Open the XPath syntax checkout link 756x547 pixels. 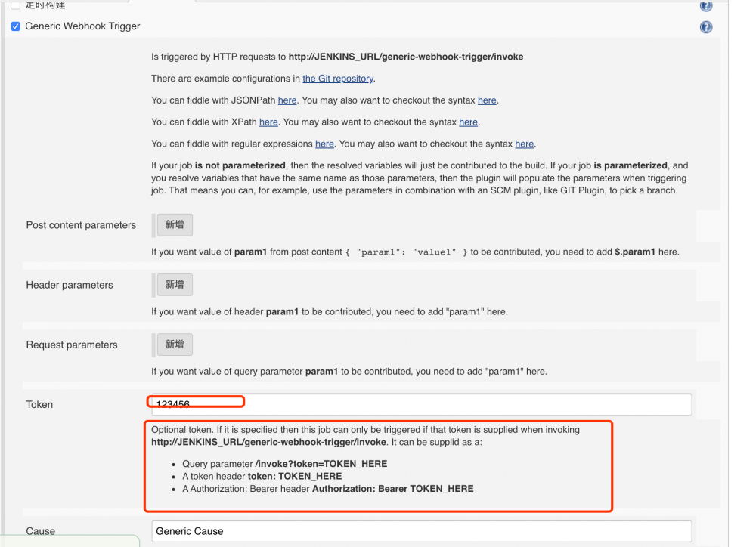tap(468, 122)
